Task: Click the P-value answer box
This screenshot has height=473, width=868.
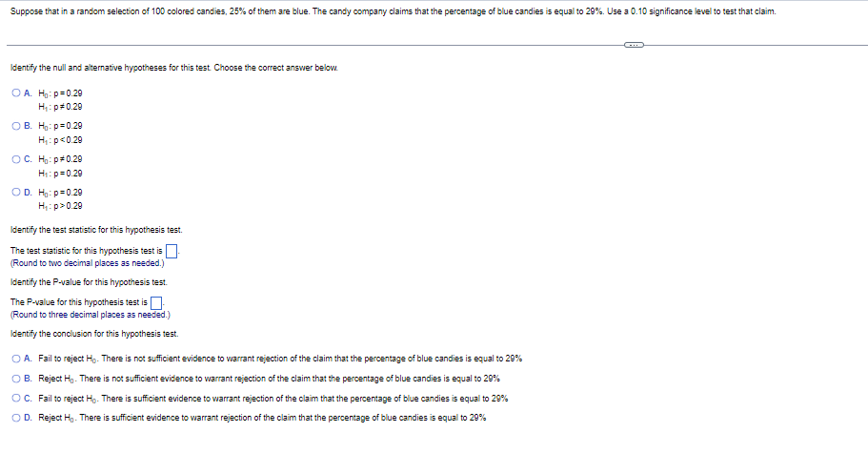Action: click(156, 303)
